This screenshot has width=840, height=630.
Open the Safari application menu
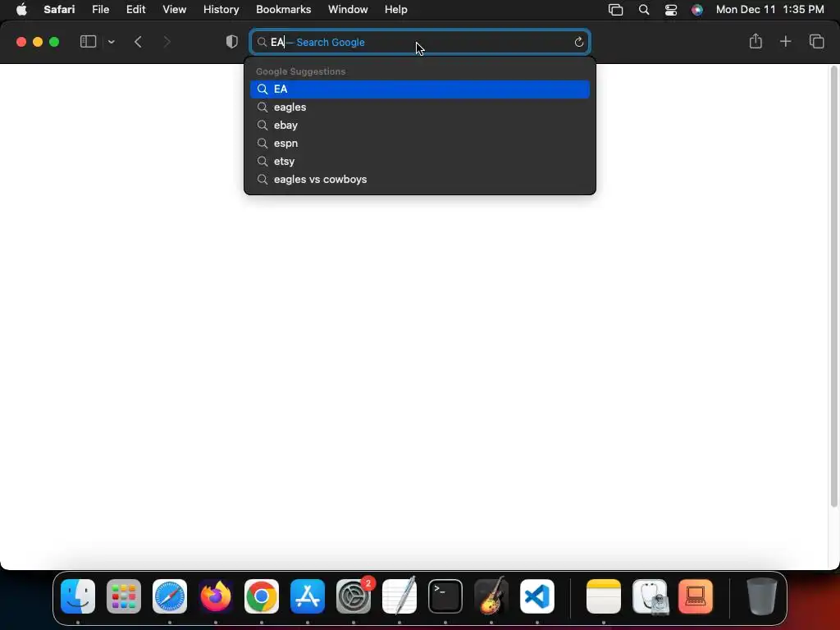(59, 10)
